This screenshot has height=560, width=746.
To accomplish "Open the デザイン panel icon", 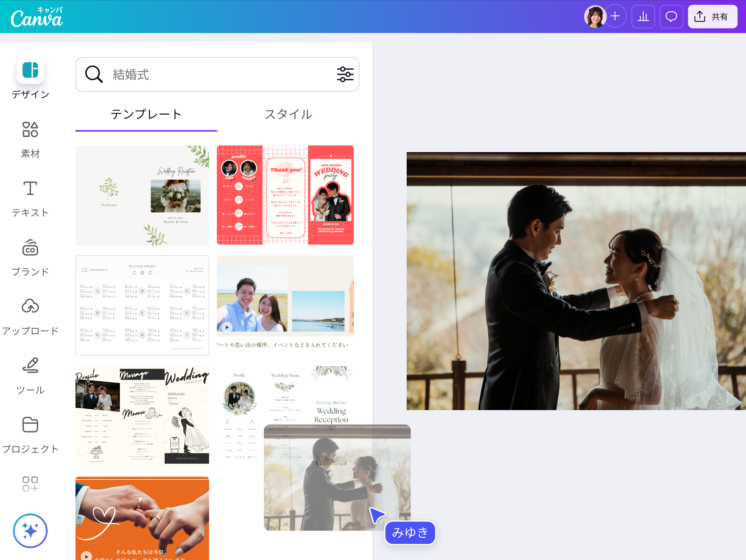I will 30,70.
